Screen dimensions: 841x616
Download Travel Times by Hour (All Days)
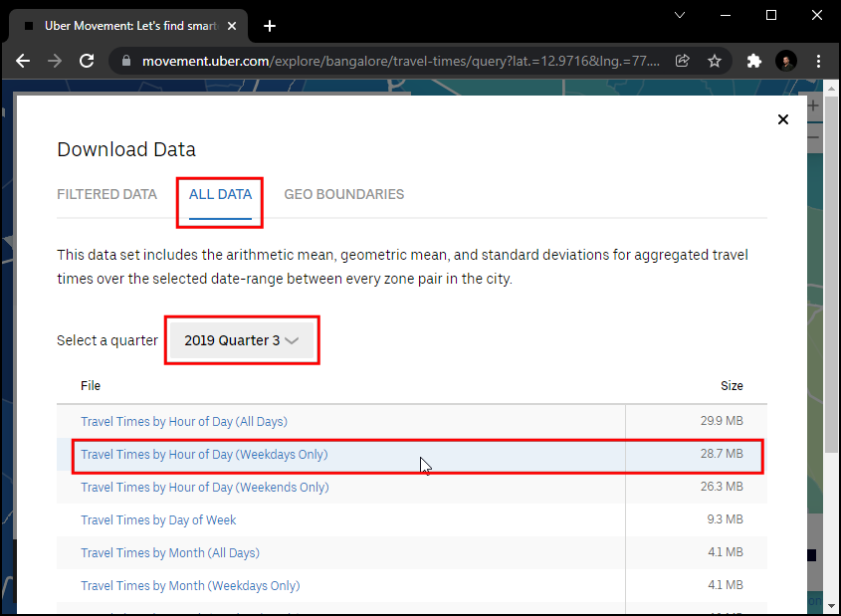pos(183,422)
